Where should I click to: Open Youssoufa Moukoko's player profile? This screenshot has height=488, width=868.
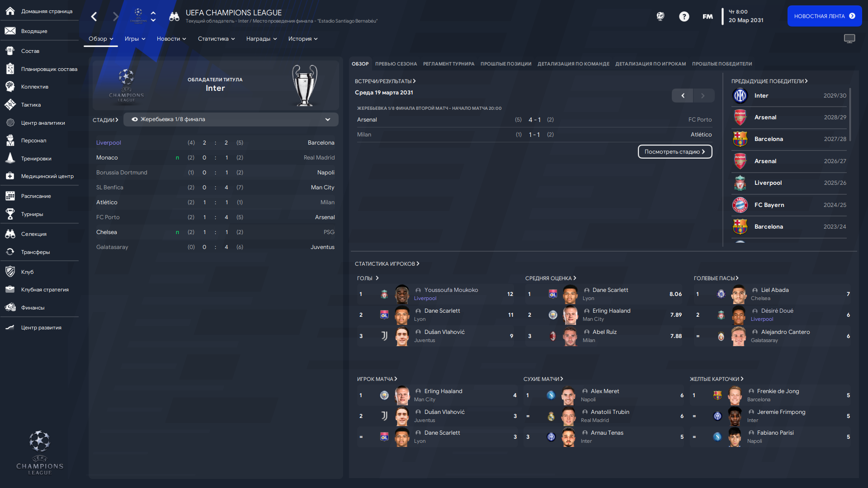click(x=451, y=290)
